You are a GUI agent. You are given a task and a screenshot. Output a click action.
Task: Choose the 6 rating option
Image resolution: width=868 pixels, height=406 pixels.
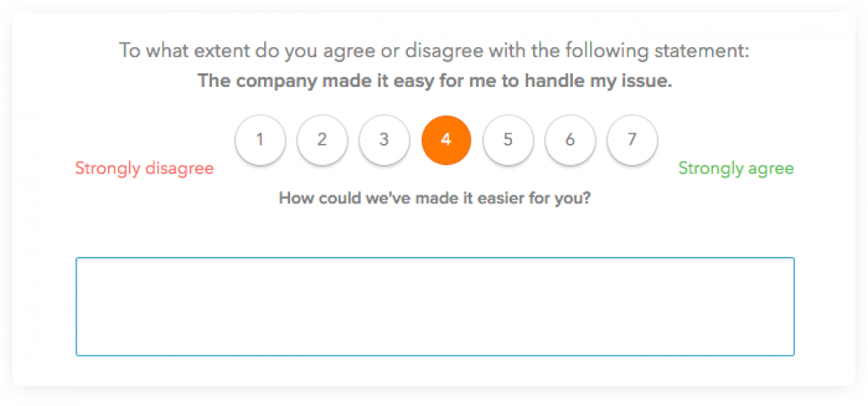point(570,140)
